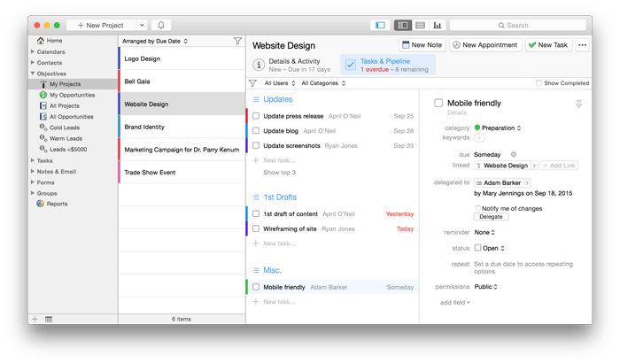Click the filter funnel in project list header

coord(237,41)
